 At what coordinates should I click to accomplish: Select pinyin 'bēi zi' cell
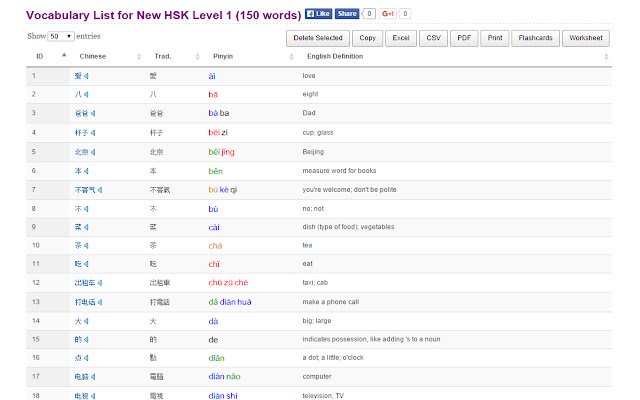tap(218, 133)
